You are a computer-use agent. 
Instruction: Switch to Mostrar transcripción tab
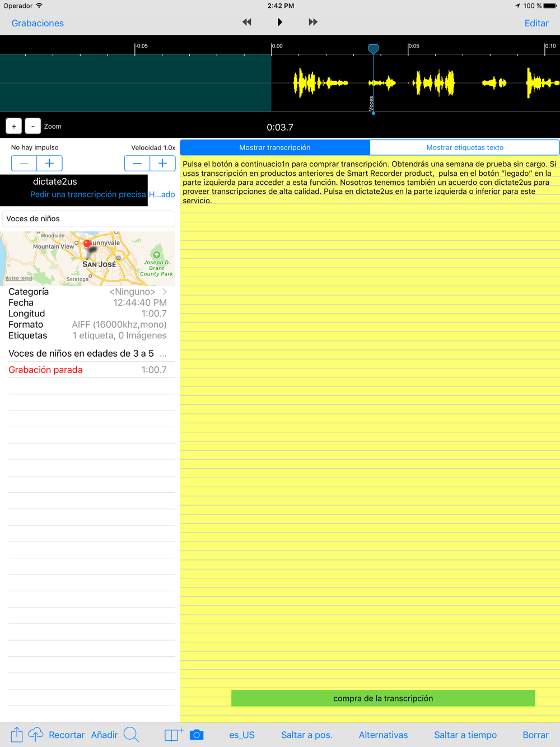(x=275, y=148)
